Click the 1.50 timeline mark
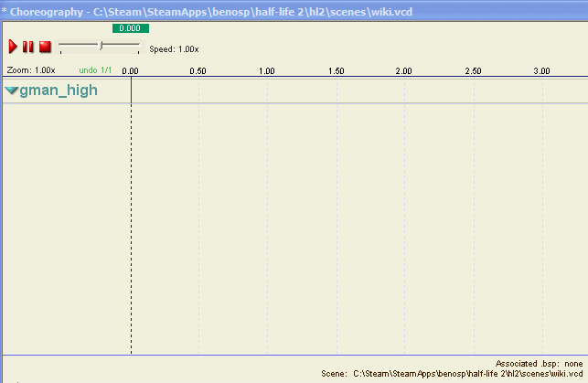The width and height of the screenshot is (588, 383). click(336, 70)
